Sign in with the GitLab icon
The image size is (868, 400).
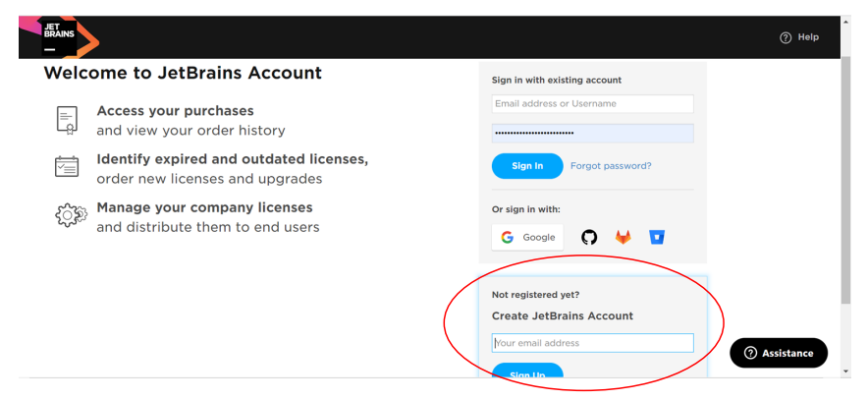point(623,238)
